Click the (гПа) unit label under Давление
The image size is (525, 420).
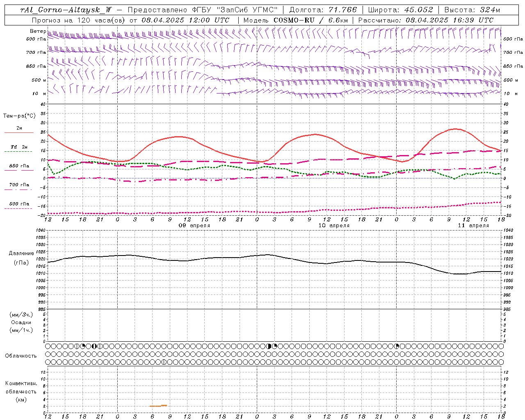[21, 262]
